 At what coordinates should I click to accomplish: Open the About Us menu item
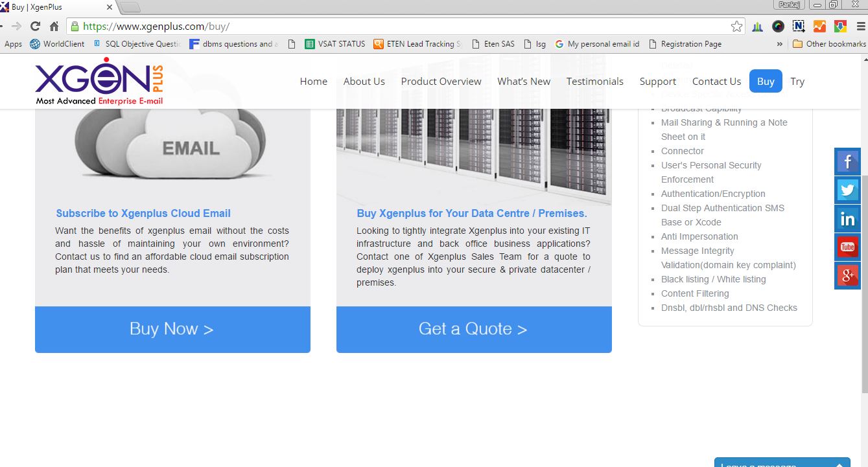point(364,82)
